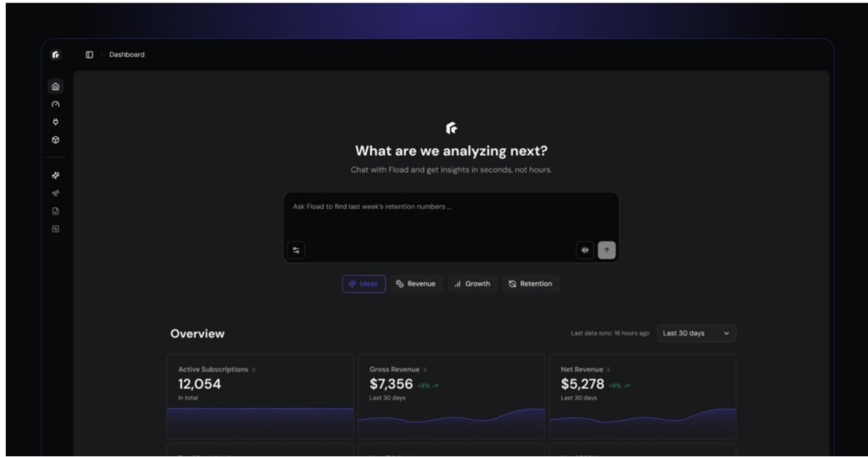868x457 pixels.
Task: Expand the Last 30 days dropdown
Action: (x=696, y=333)
